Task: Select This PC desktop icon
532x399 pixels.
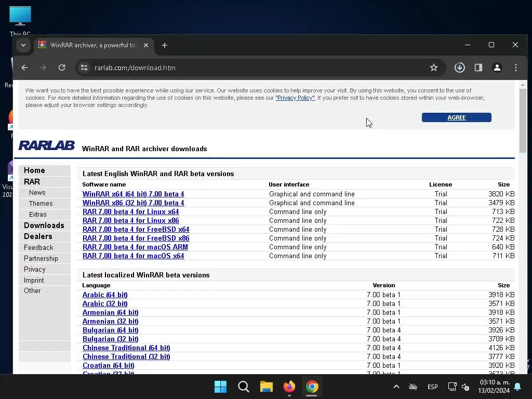Action: 20,20
